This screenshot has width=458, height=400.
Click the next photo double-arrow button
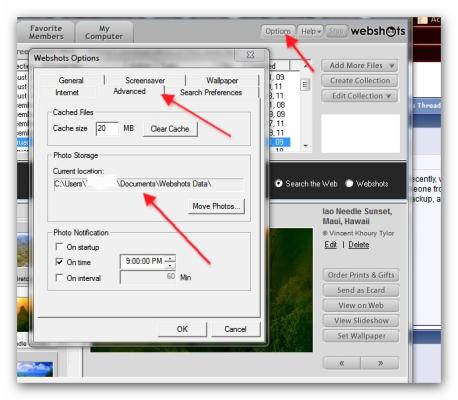(x=380, y=363)
